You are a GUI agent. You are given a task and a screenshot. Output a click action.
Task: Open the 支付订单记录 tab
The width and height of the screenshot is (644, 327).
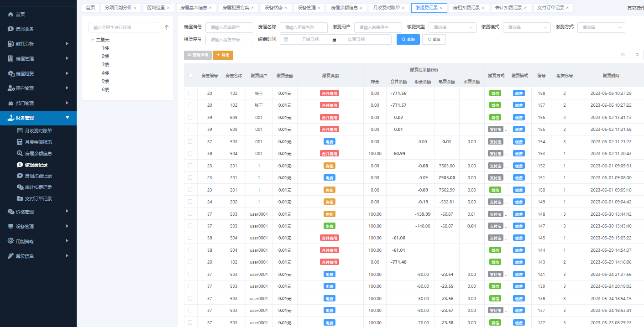tap(553, 8)
